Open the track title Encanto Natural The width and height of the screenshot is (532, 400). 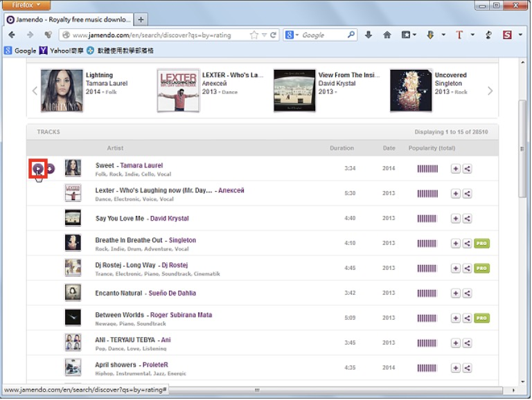pyautogui.click(x=118, y=293)
